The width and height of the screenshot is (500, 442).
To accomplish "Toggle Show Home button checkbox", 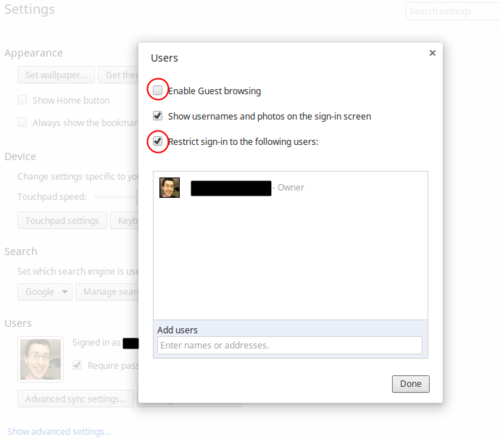I will click(x=22, y=100).
